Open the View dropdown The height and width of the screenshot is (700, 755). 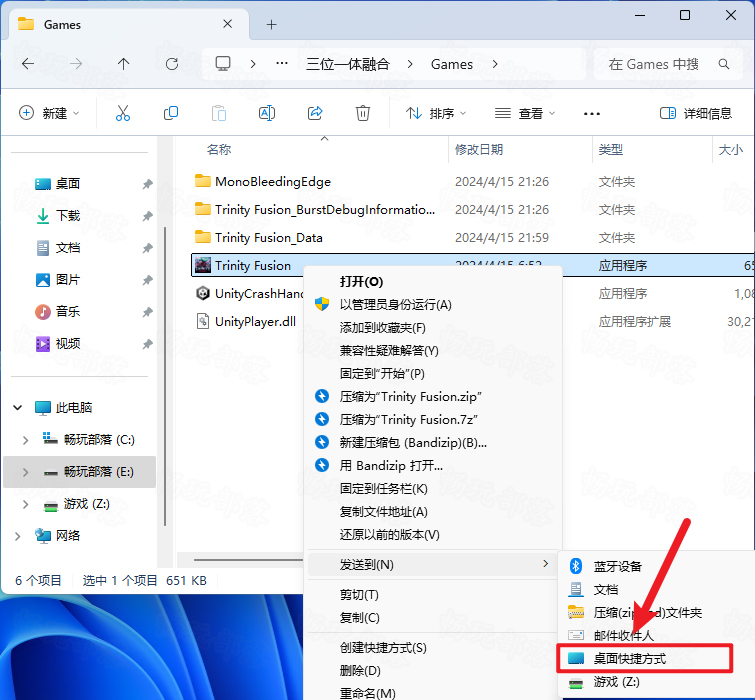(x=525, y=113)
